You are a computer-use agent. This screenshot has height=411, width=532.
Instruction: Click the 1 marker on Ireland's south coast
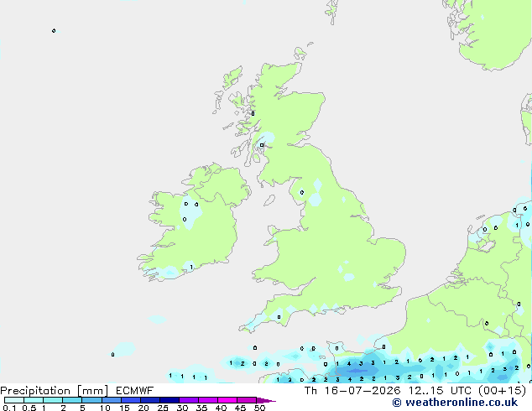coord(191,268)
